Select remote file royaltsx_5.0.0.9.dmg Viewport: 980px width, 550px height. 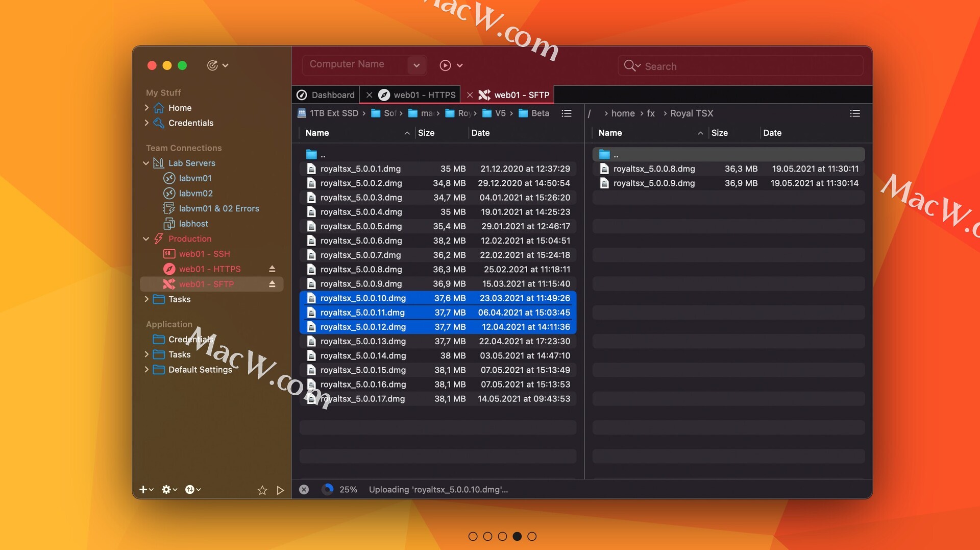click(x=728, y=183)
